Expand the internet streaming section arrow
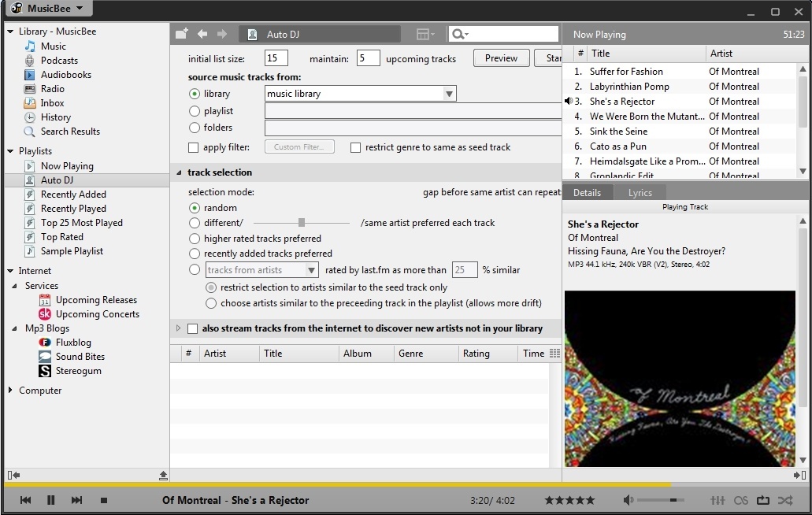Image resolution: width=812 pixels, height=515 pixels. coord(178,328)
